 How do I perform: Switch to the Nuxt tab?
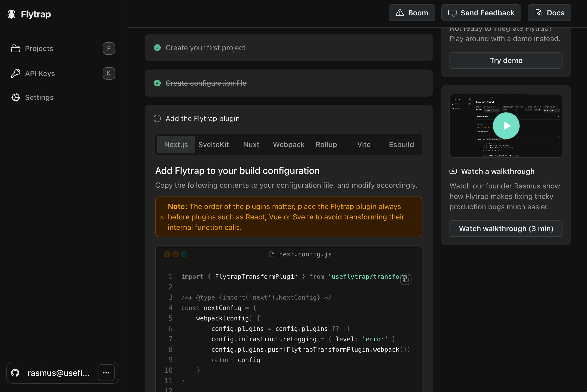(x=251, y=144)
